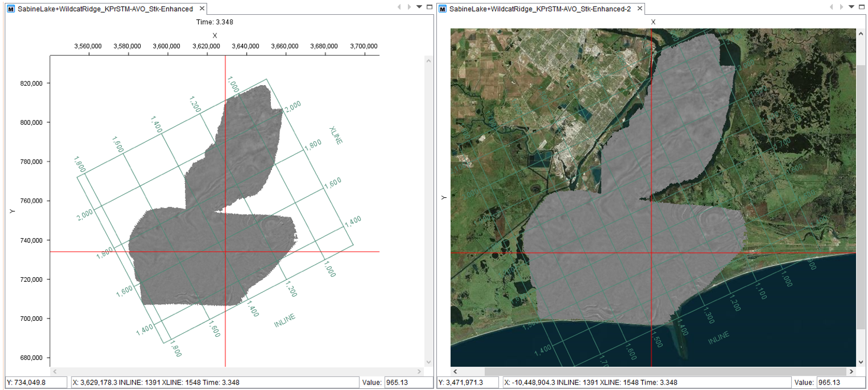Image resolution: width=868 pixels, height=390 pixels.
Task: Click the INLINE grid label in left map
Action: (x=284, y=321)
